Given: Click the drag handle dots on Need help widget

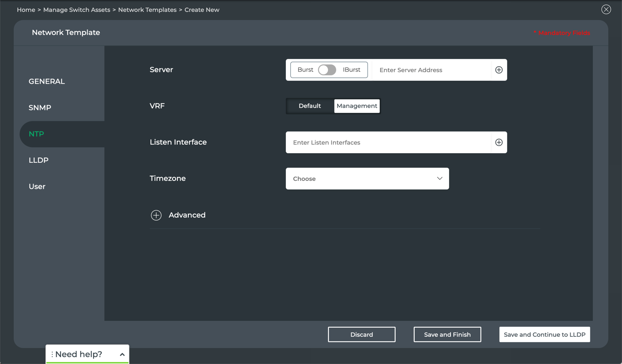Looking at the screenshot, I should [x=52, y=354].
